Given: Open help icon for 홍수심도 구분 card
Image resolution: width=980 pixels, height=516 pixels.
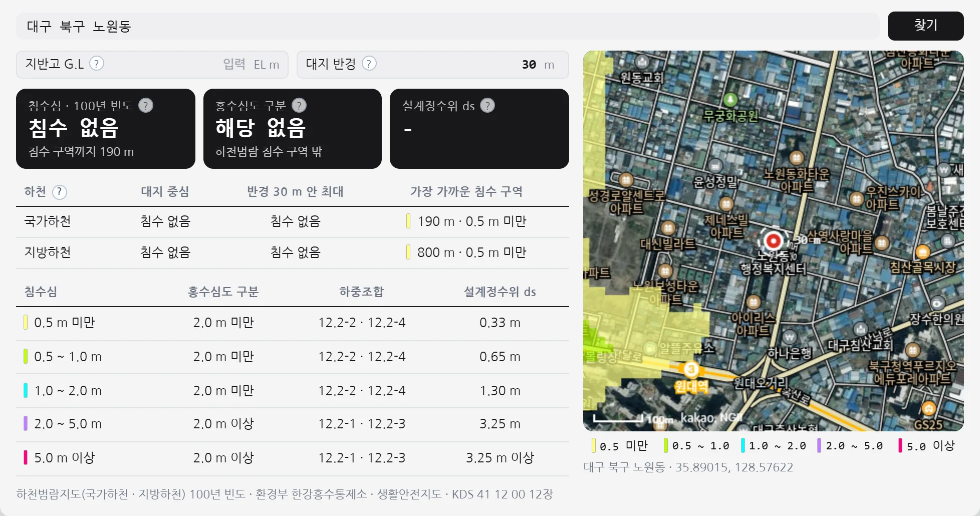Looking at the screenshot, I should pos(299,106).
